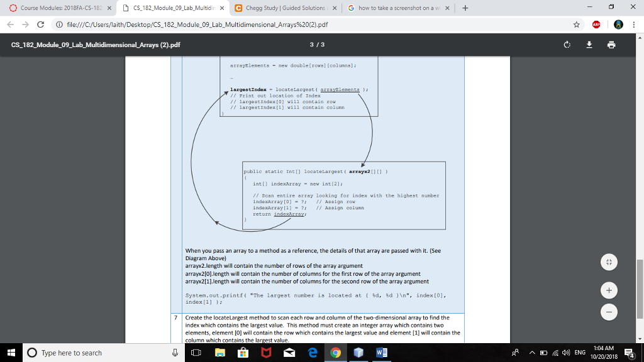Open McAfee from the taskbar
Viewport: 644px width, 362px height.
[x=267, y=353]
